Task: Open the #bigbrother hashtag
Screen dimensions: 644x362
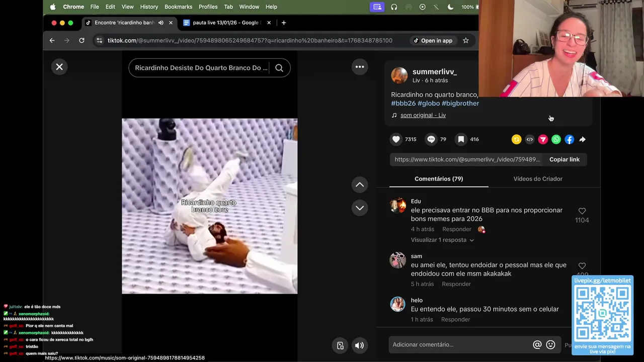Action: 460,103
